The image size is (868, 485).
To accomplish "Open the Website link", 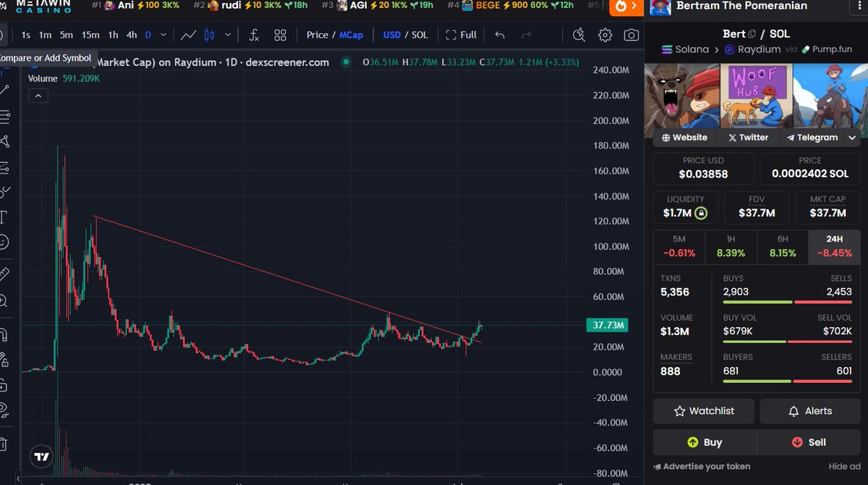I will [x=684, y=137].
